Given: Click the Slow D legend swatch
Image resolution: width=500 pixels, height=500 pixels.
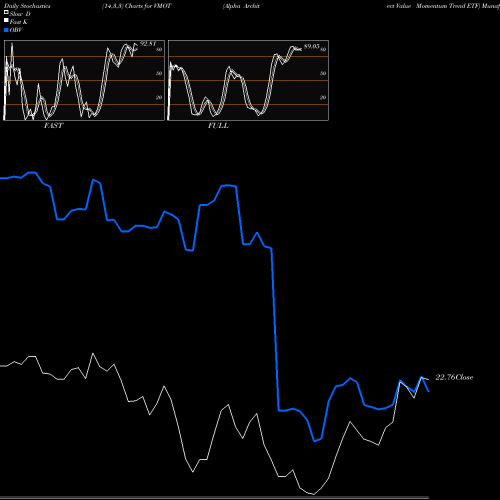Looking at the screenshot, I should (6, 13).
